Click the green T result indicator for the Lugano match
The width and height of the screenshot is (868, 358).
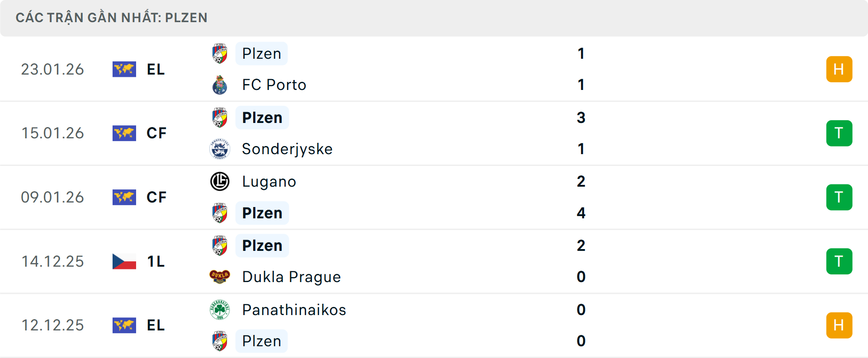pos(839,197)
